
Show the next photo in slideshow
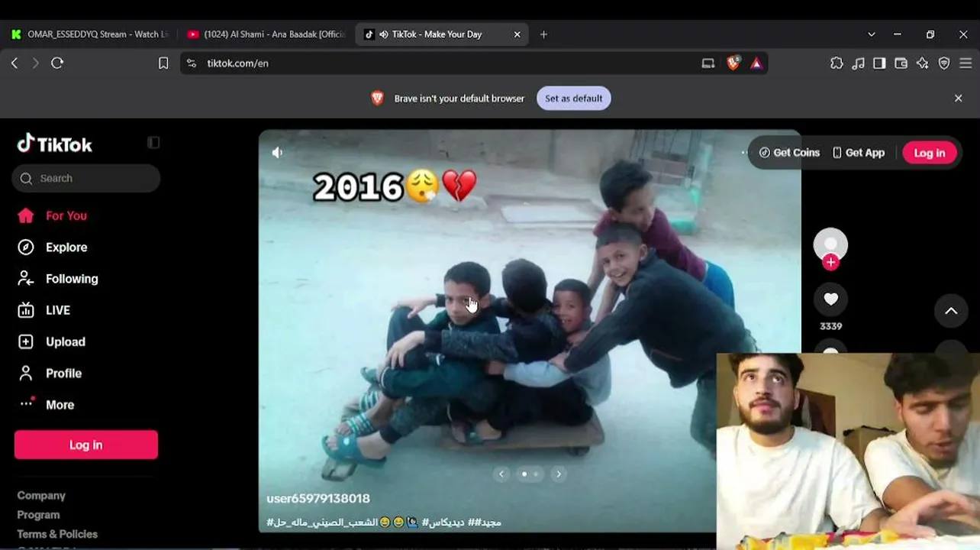click(559, 474)
